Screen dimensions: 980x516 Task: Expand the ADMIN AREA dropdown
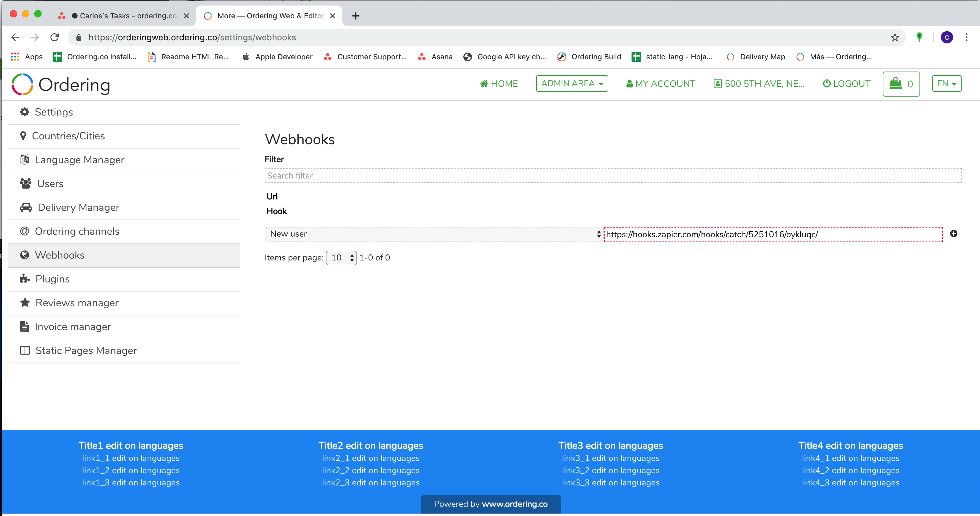pos(572,83)
